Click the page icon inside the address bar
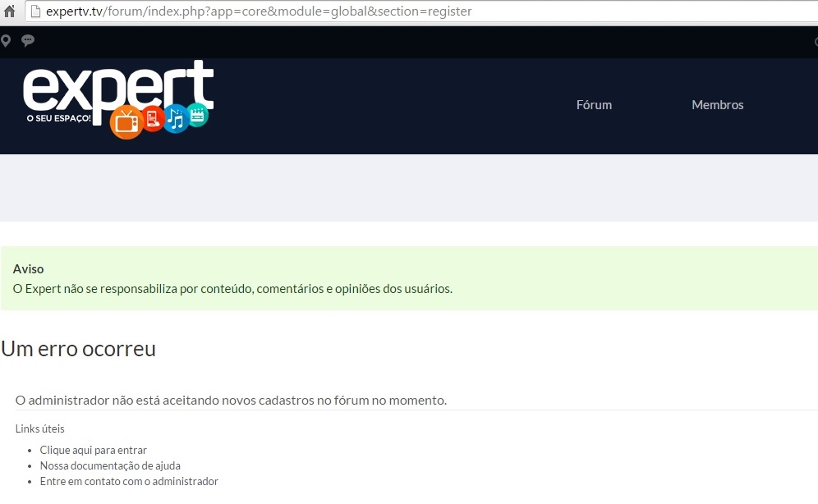The height and width of the screenshot is (504, 818). click(x=34, y=11)
